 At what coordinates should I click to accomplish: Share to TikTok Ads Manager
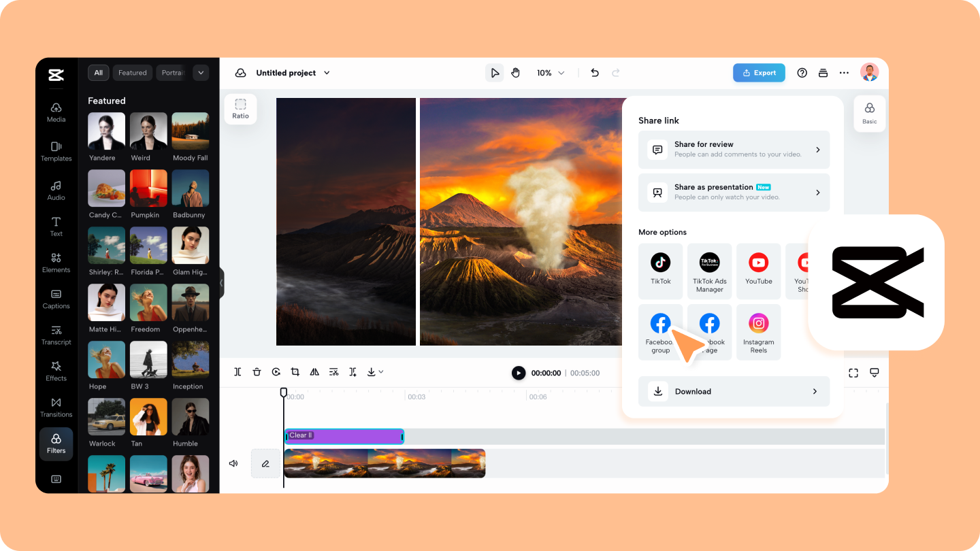709,271
